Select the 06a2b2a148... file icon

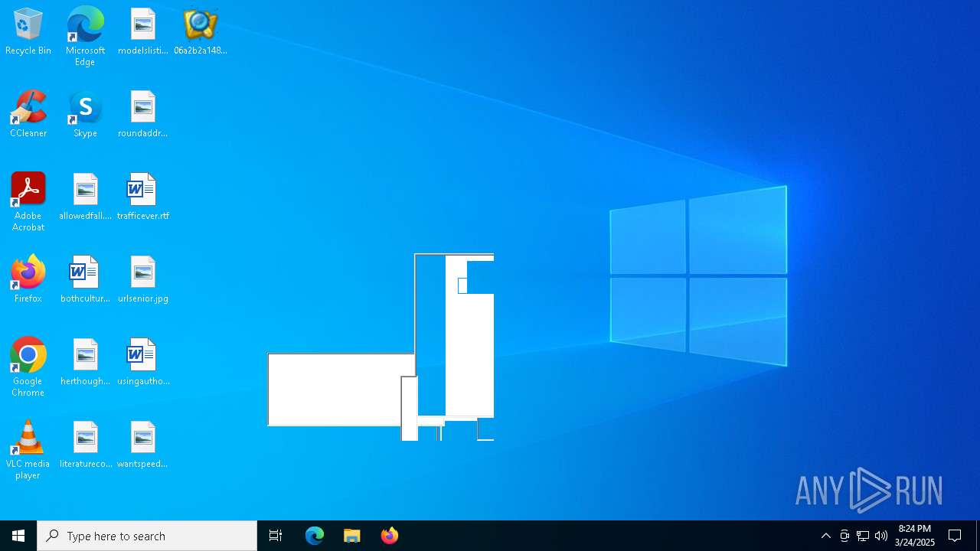pos(201,32)
